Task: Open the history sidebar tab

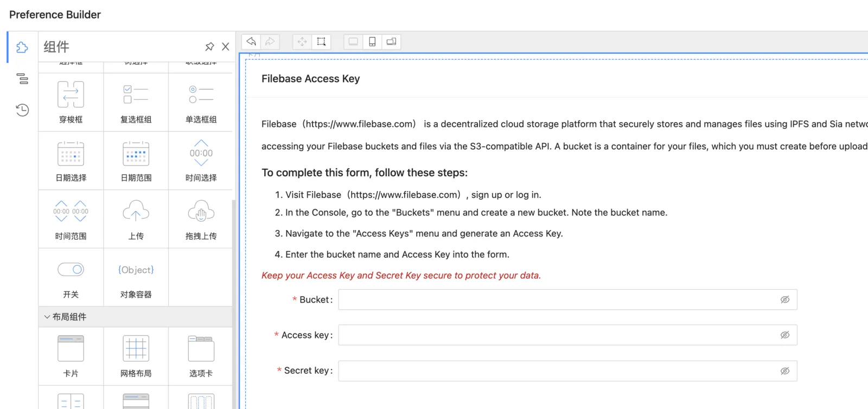Action: [22, 110]
